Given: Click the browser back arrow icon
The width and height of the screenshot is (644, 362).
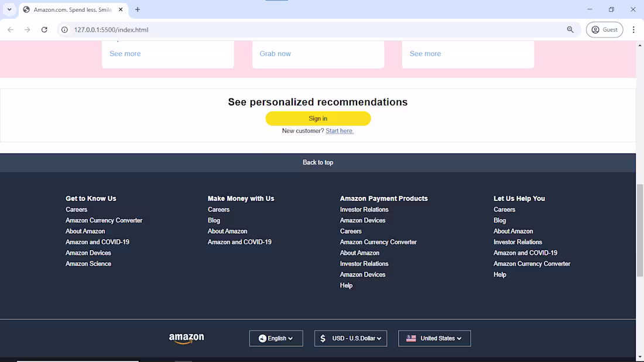Looking at the screenshot, I should click(11, 30).
